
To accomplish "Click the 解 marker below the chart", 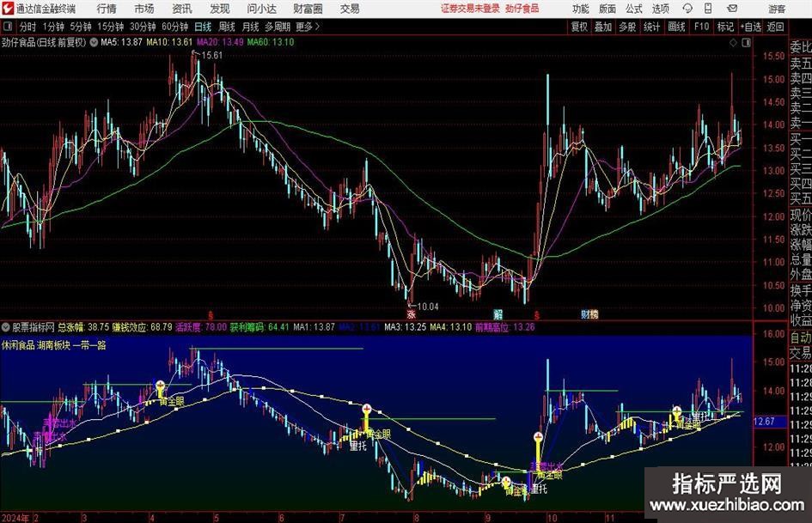I will [x=498, y=313].
